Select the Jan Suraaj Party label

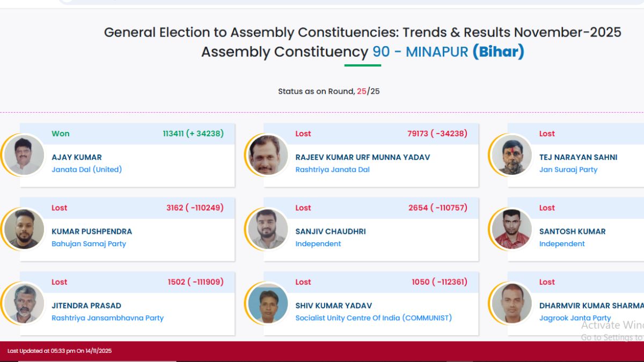click(x=568, y=169)
